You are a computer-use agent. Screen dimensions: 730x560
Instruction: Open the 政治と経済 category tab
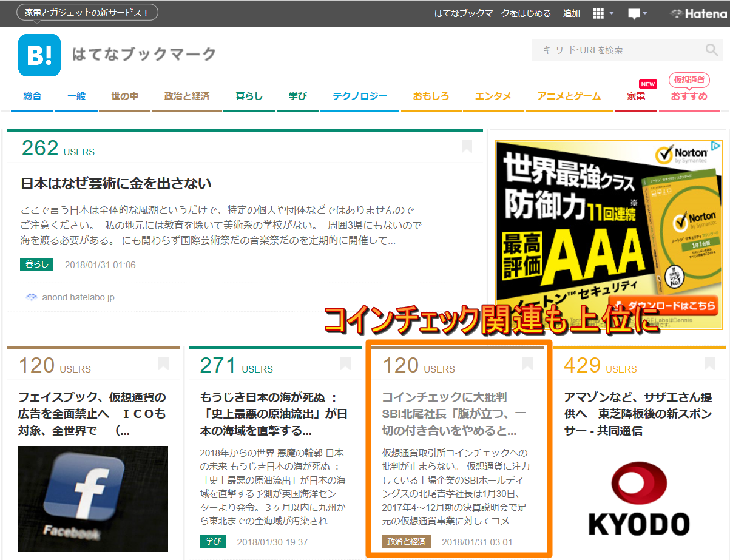pyautogui.click(x=187, y=96)
